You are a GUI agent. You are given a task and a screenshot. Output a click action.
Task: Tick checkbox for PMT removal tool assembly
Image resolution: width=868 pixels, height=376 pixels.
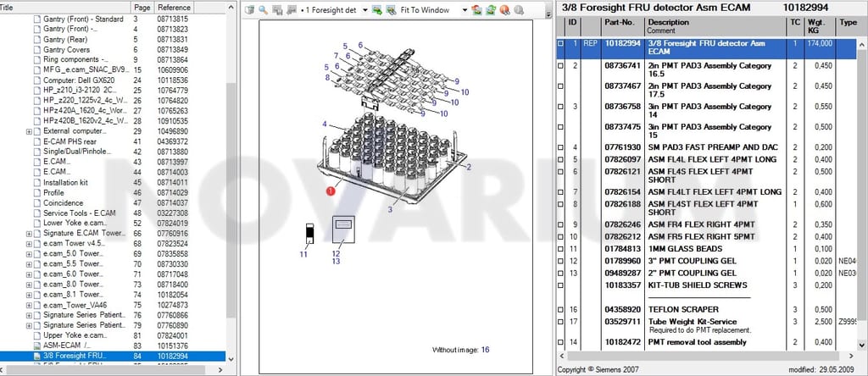[561, 342]
